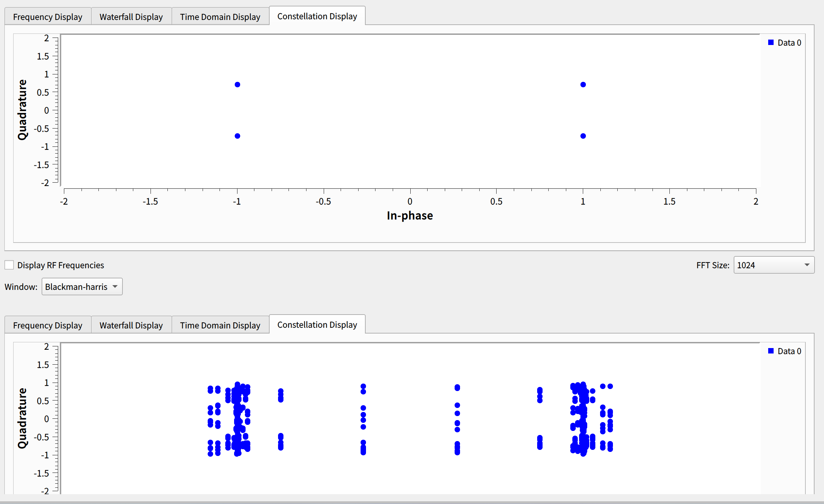The image size is (824, 504).
Task: Open the bottom Waterfall Display tab
Action: pos(131,325)
